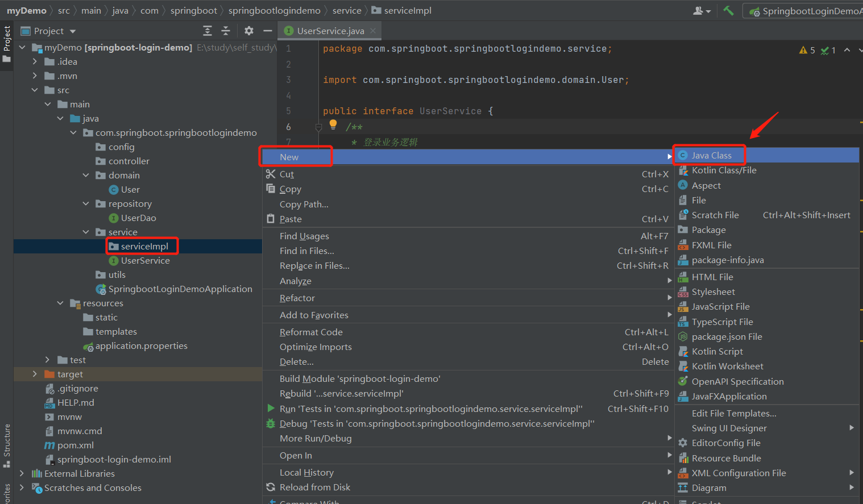Select HTML File option

click(766, 277)
